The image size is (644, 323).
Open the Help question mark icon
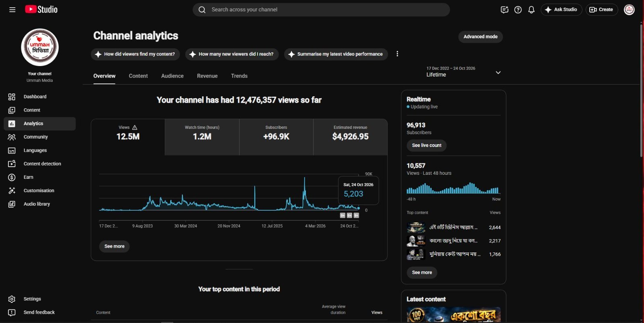point(518,10)
